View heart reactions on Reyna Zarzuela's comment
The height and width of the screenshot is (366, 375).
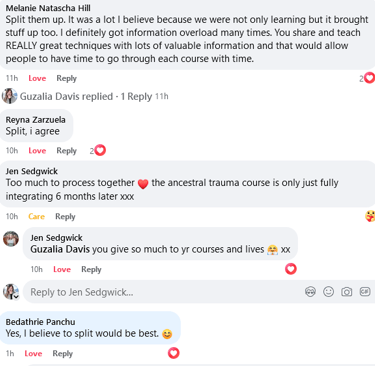coord(98,151)
